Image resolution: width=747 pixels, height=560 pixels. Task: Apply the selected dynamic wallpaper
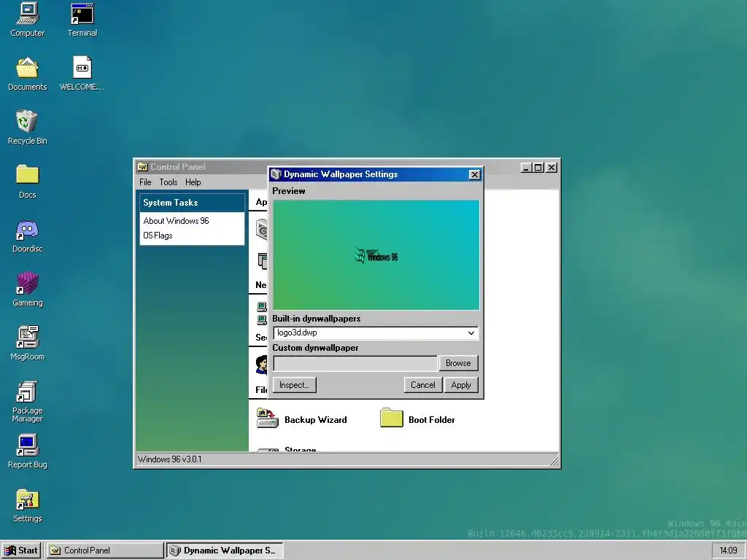coord(461,385)
